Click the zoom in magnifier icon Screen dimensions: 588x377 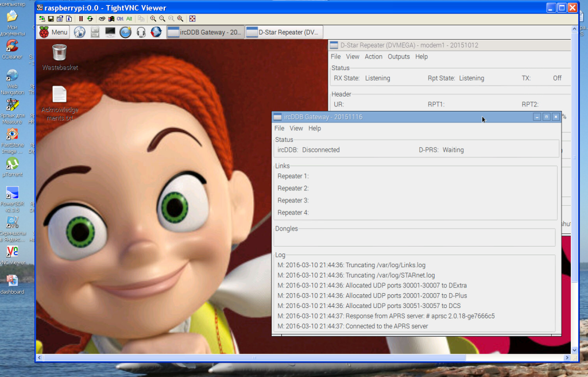153,19
